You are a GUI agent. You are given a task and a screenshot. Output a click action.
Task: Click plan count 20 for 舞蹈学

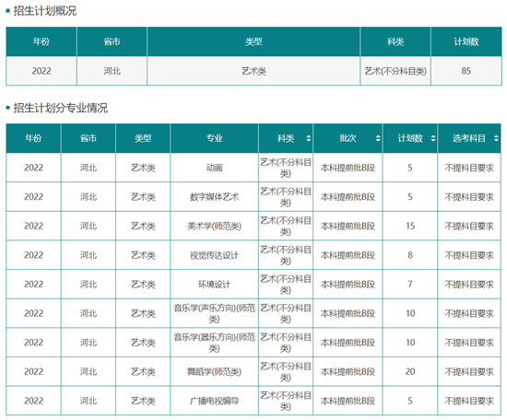click(410, 371)
